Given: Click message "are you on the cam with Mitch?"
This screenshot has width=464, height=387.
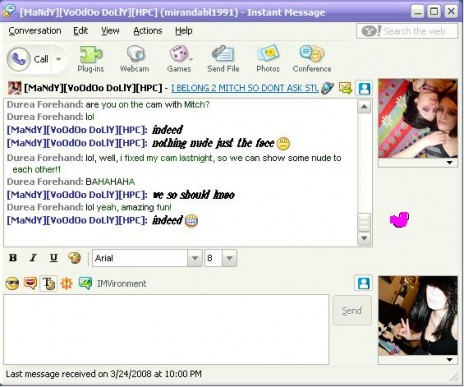Looking at the screenshot, I should pyautogui.click(x=148, y=105).
